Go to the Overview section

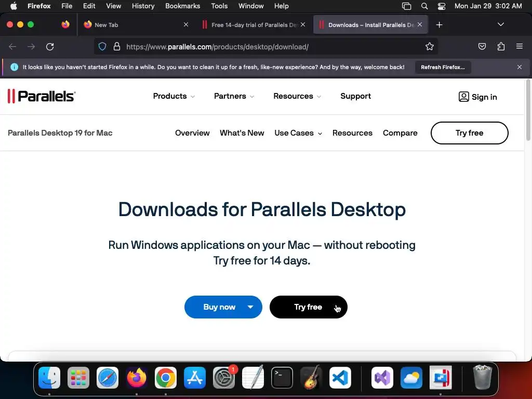pos(192,133)
